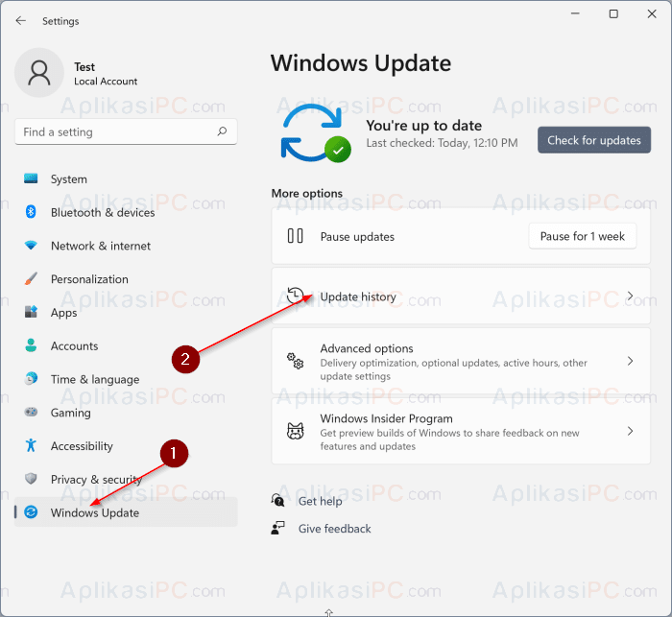
Task: Select Windows Update in the sidebar
Action: click(126, 512)
